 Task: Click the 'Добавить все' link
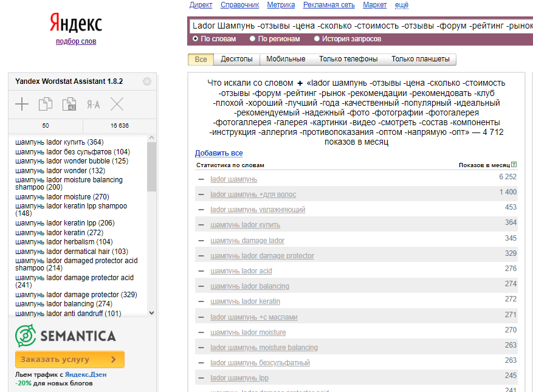(x=219, y=153)
